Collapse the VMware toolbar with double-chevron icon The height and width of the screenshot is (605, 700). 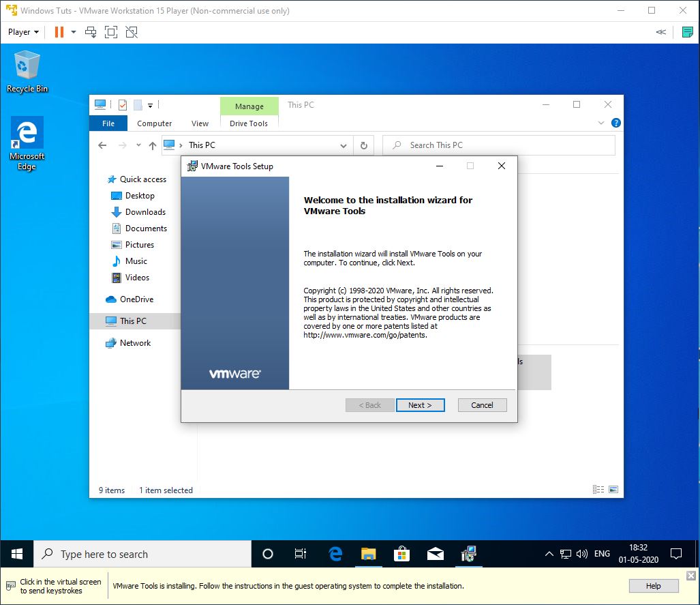pos(661,32)
